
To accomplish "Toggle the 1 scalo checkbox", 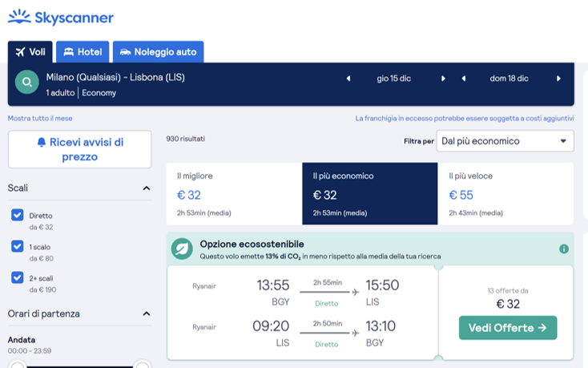I will pos(18,246).
